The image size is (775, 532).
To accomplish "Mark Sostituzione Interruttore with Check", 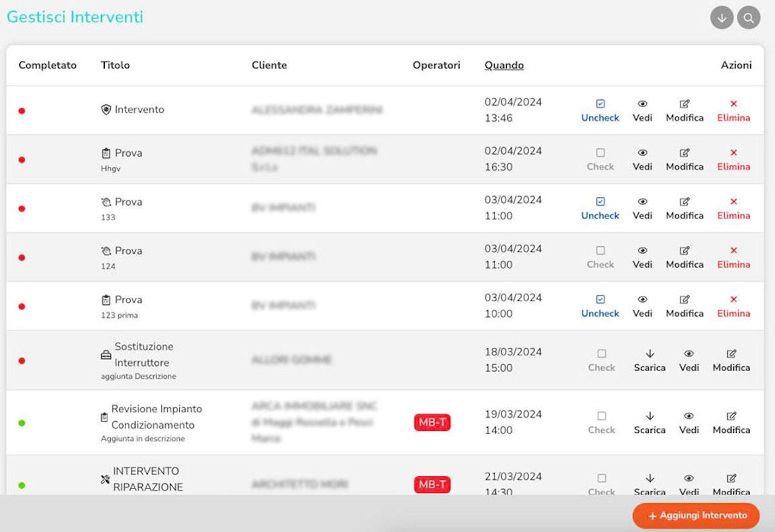I will pyautogui.click(x=601, y=361).
